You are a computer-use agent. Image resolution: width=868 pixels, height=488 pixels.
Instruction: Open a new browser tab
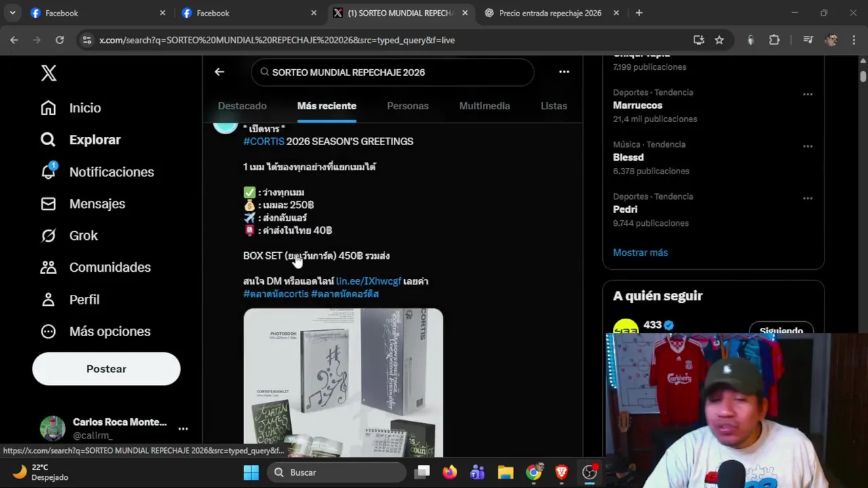click(x=639, y=13)
